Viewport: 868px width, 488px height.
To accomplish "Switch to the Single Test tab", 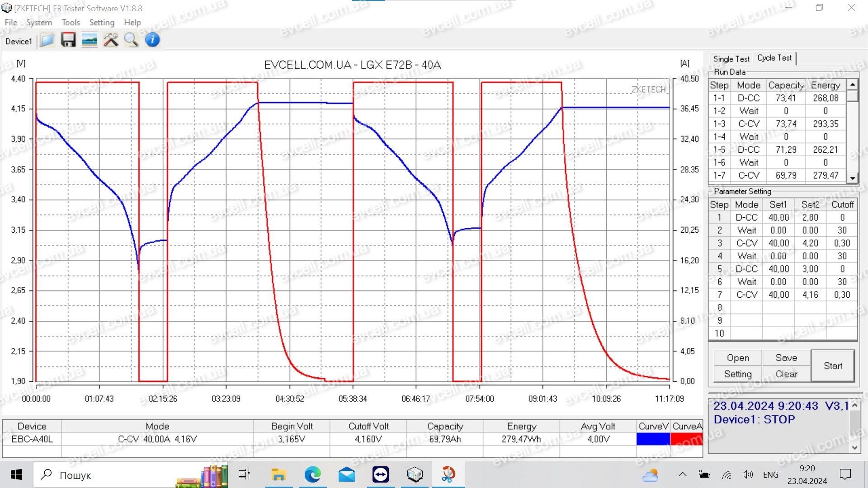I will point(731,59).
